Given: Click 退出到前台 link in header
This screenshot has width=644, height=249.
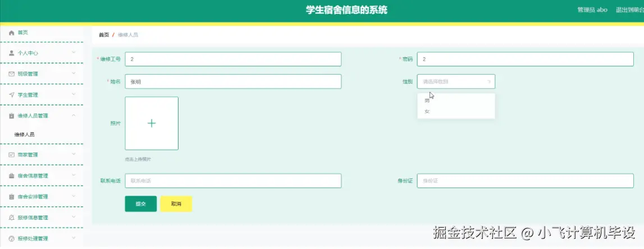Looking at the screenshot, I should [x=629, y=10].
